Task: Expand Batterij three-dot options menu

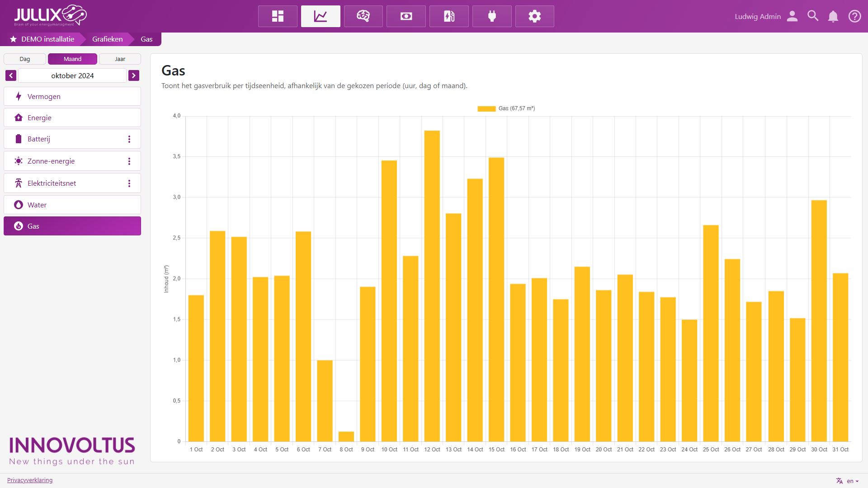Action: point(129,139)
